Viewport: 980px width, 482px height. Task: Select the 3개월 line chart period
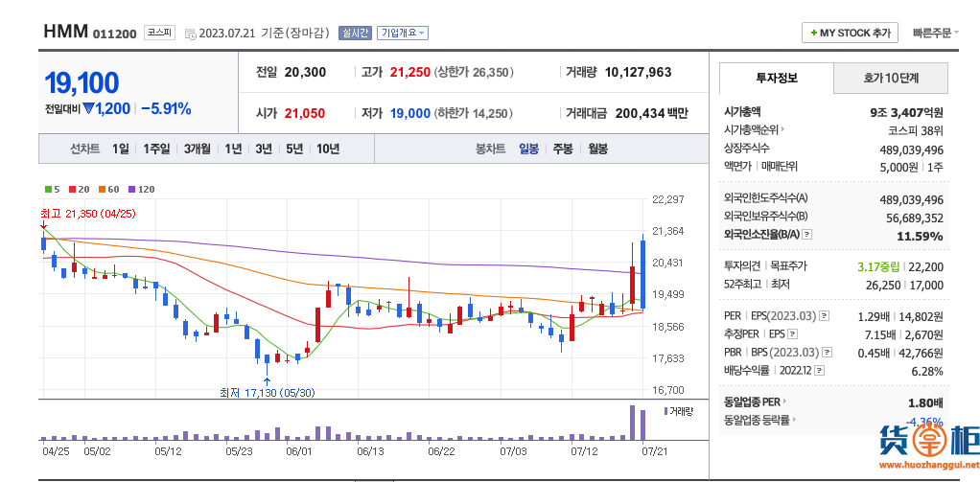click(x=197, y=149)
